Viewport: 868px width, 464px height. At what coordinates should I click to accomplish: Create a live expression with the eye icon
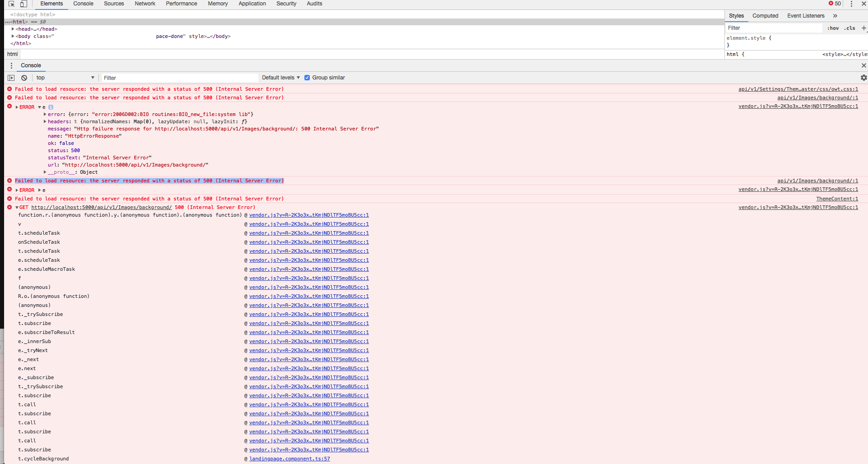pos(11,78)
